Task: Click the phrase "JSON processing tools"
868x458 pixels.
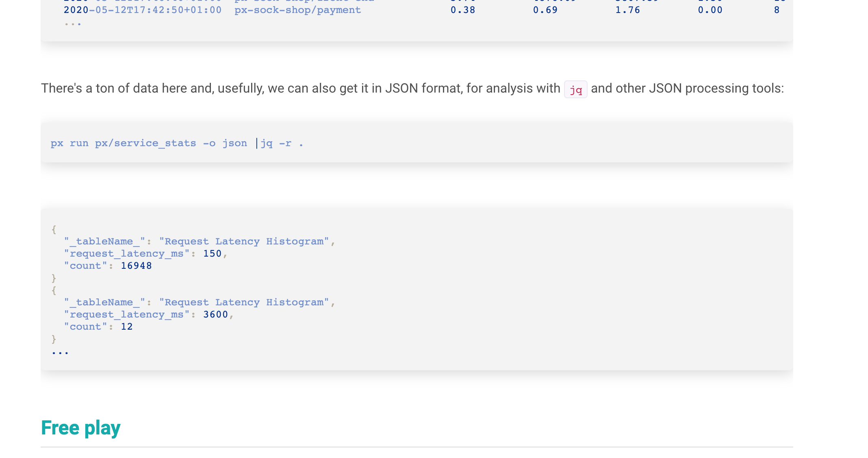Action: coord(714,89)
